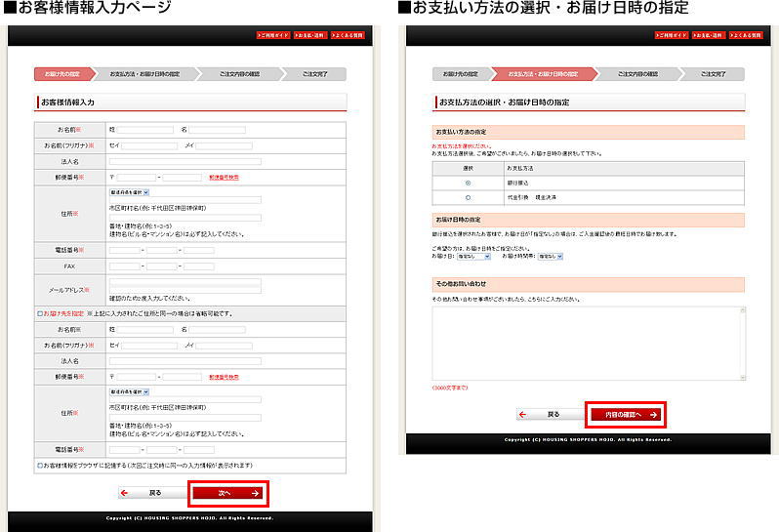Image resolution: width=779 pixels, height=532 pixels.
Task: Enable the お届け先を指定 checkbox
Action: pyautogui.click(x=37, y=314)
